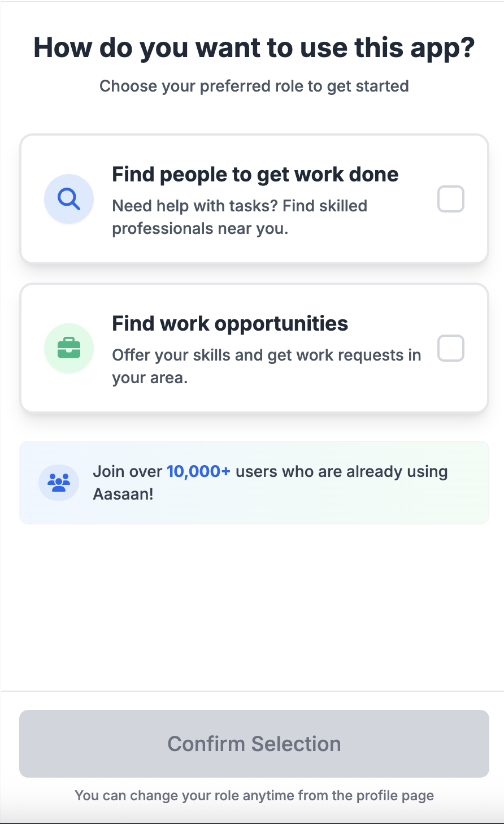The height and width of the screenshot is (824, 504).
Task: Check the 'Find people to get work done' checkbox
Action: tap(451, 199)
